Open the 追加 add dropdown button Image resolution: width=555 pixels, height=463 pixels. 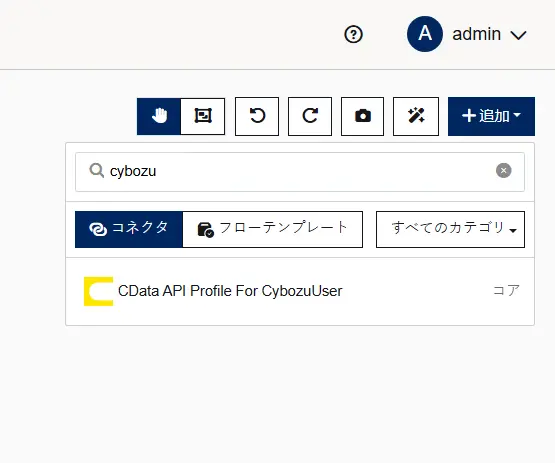click(491, 116)
